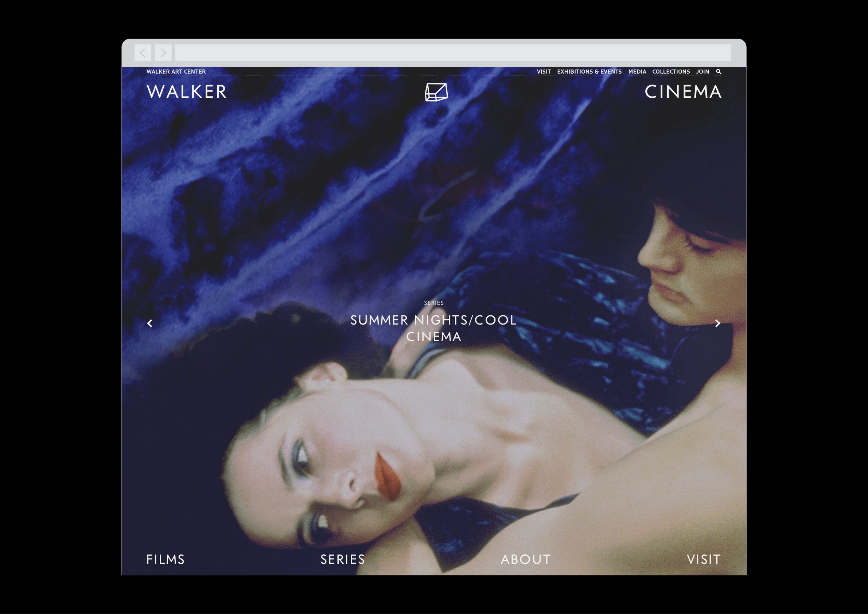Click the Join link
Screen dimensions: 868x614
coord(702,71)
